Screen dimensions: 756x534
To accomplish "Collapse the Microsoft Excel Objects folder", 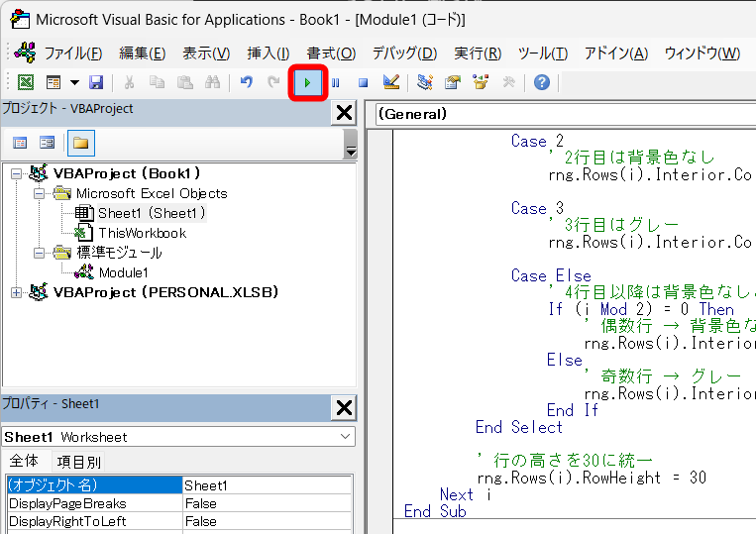I will tap(39, 194).
